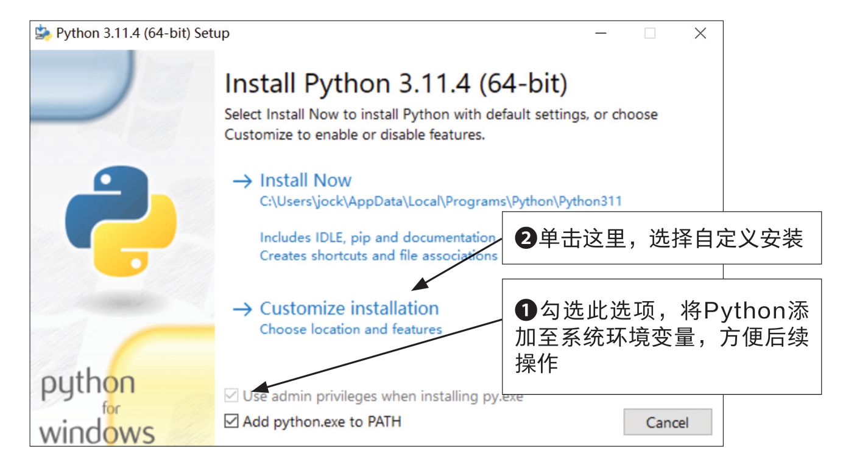Click the "Includes IDLE, pip and documentation" line
This screenshot has height=460, width=868.
click(377, 237)
